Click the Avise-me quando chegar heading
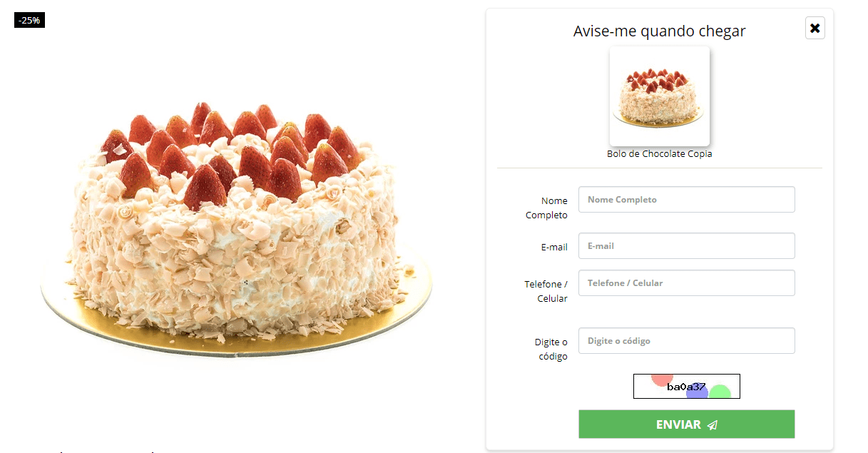Viewport: 868px width, 453px height. (660, 31)
